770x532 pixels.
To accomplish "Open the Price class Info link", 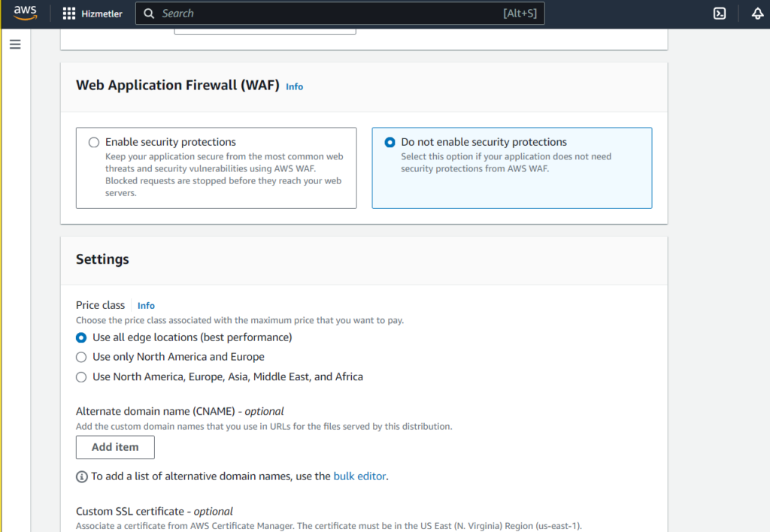I will click(x=147, y=306).
